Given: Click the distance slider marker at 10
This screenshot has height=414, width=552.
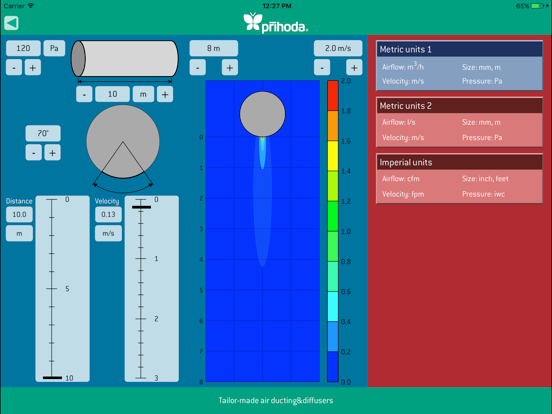Looking at the screenshot, I should (52, 378).
